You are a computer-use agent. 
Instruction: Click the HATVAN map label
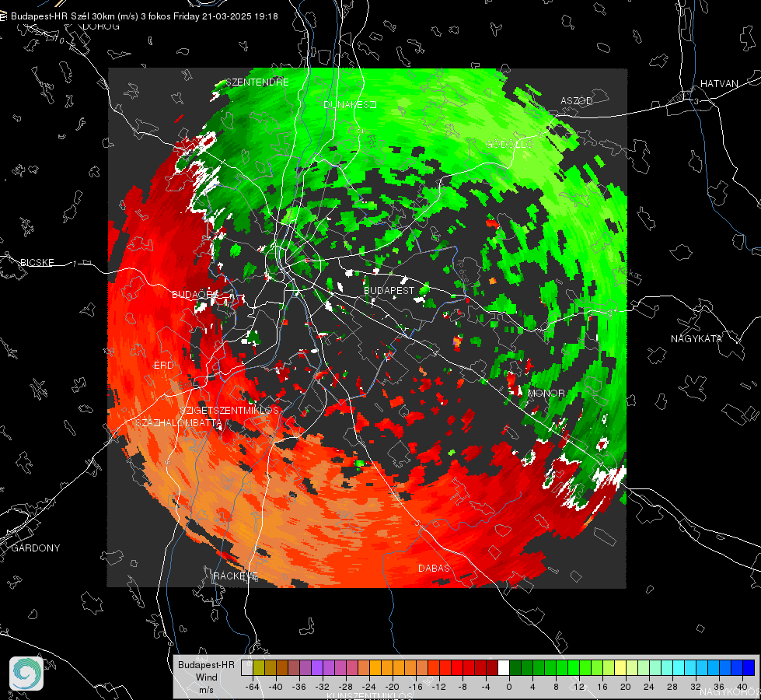[719, 83]
